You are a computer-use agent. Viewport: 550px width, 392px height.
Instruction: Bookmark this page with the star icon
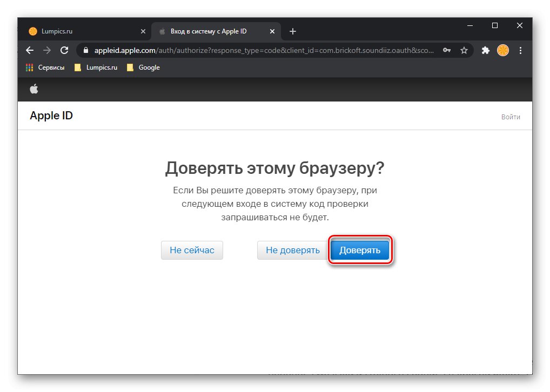click(464, 51)
